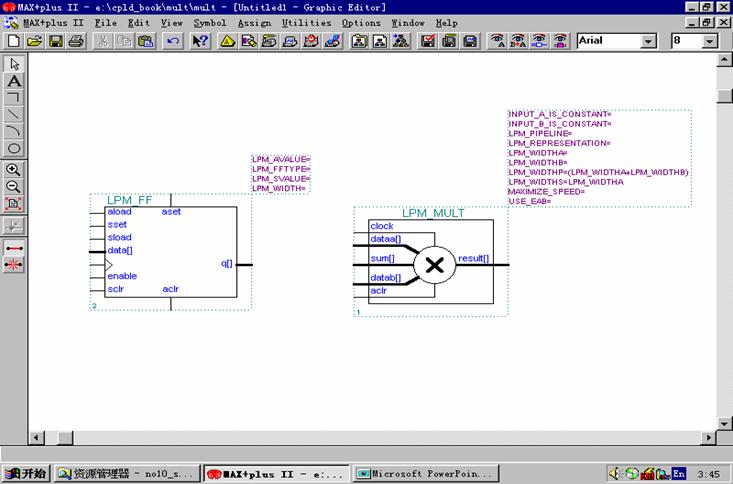Zoom in with the plus magnifier tool
Image resolution: width=733 pixels, height=484 pixels.
click(14, 169)
